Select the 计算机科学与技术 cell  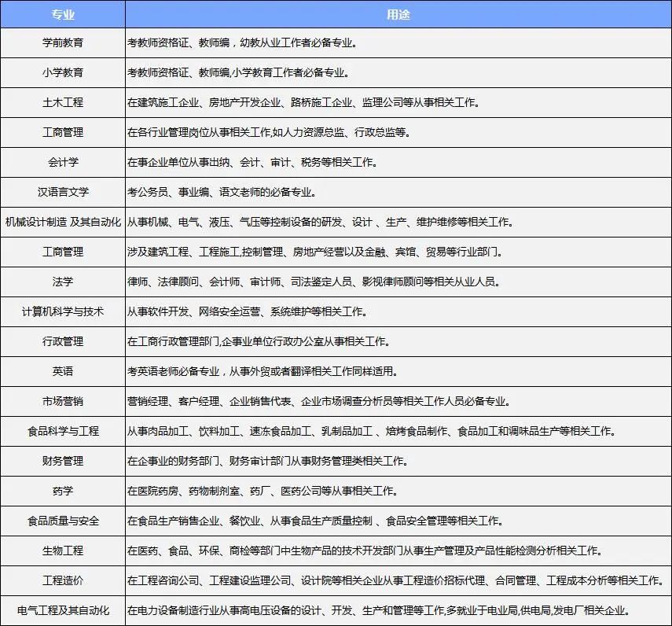click(63, 311)
